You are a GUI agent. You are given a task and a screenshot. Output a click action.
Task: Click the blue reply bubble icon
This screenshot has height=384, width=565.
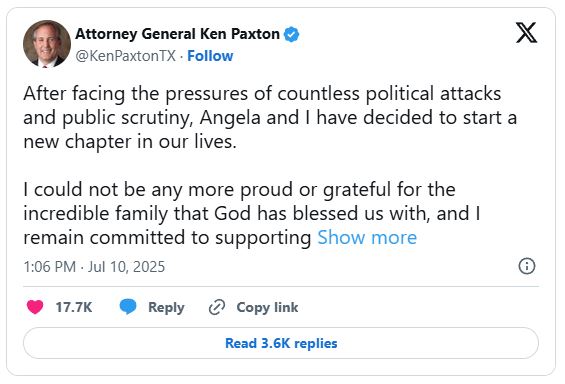[128, 307]
